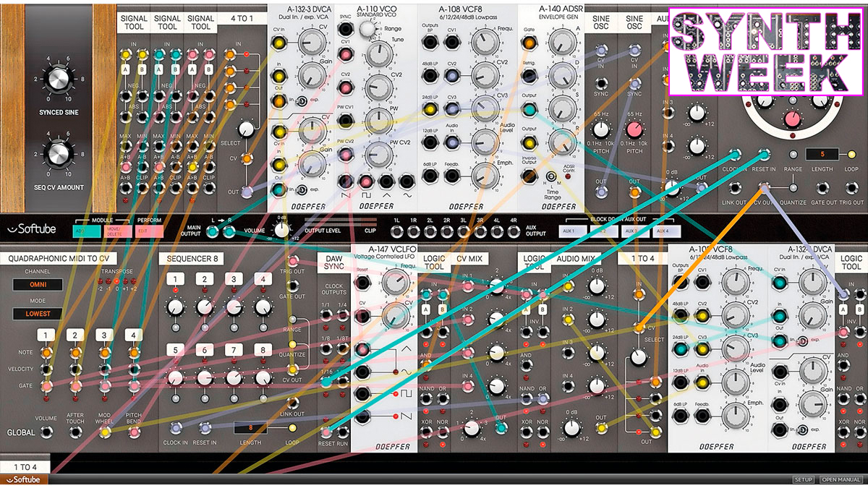Click the A-140 ADSR Gate input jack
868x488 pixels.
click(x=529, y=43)
